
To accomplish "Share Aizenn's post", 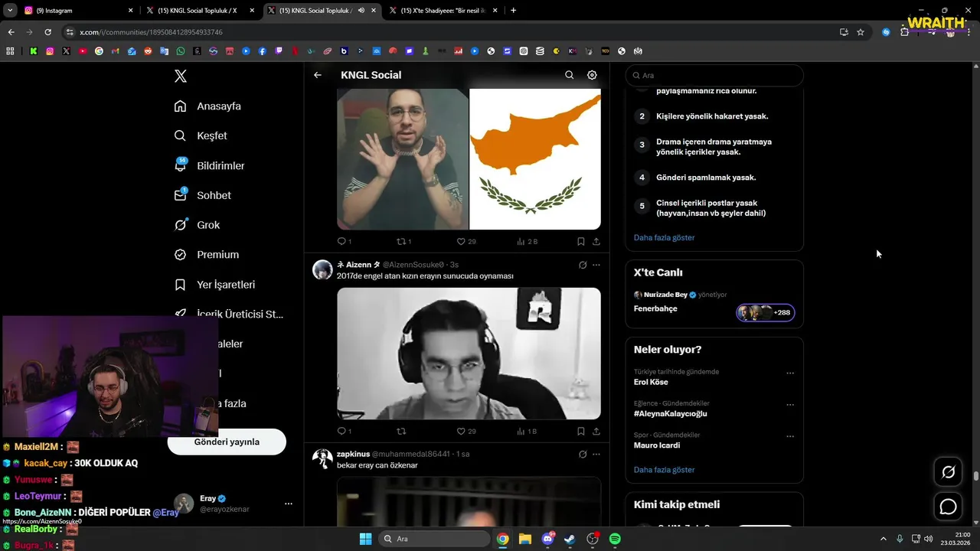I will (x=596, y=432).
